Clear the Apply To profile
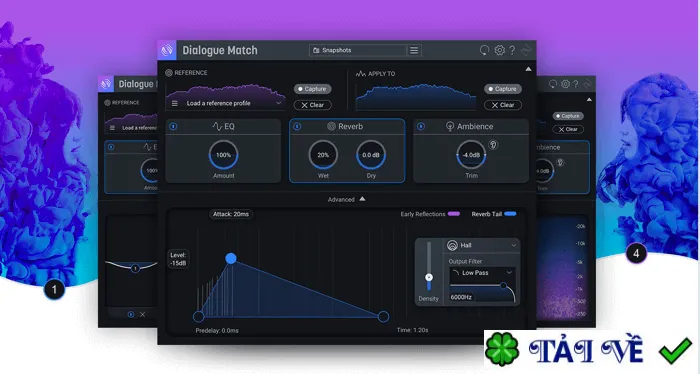The width and height of the screenshot is (700, 374). [x=503, y=105]
